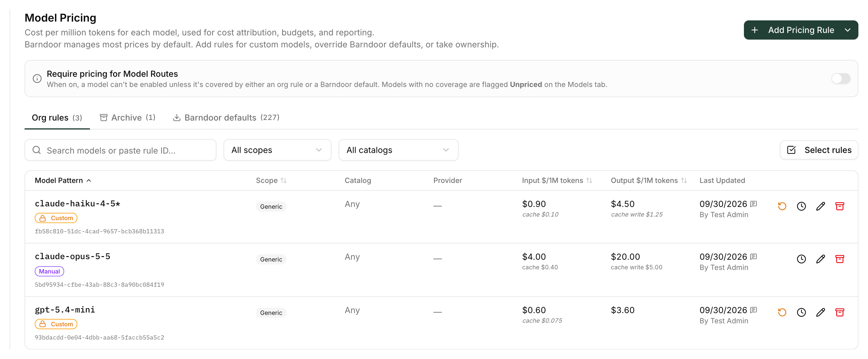Toggle Require pricing for Model Routes switch
Viewport: 868px width, 359px height.
[840, 79]
